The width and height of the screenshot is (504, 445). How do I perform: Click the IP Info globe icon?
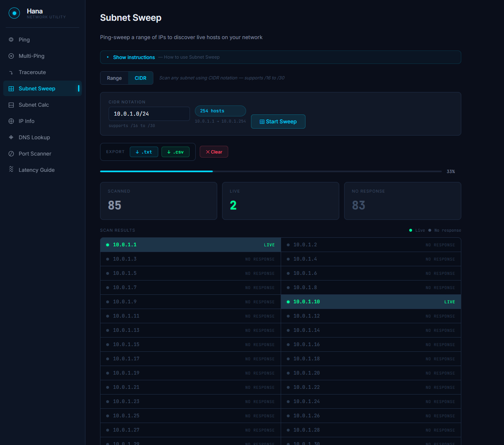pos(11,121)
